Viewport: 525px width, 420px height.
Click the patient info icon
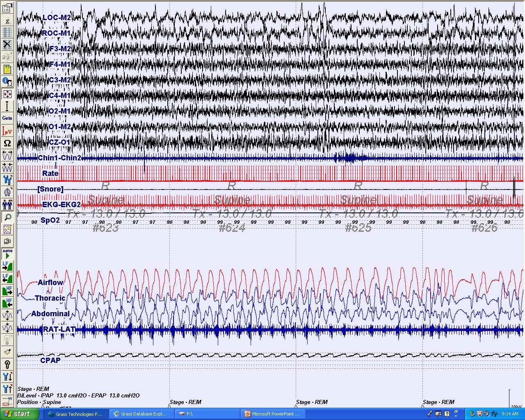7,82
